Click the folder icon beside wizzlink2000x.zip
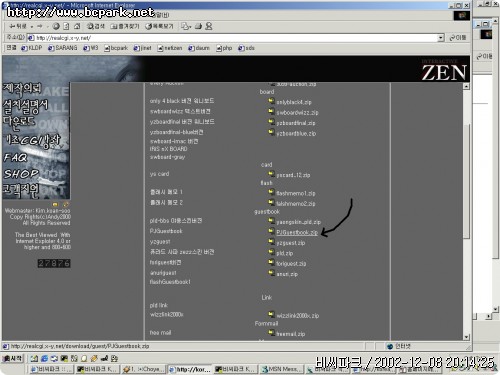The image size is (500, 375). coord(272,314)
